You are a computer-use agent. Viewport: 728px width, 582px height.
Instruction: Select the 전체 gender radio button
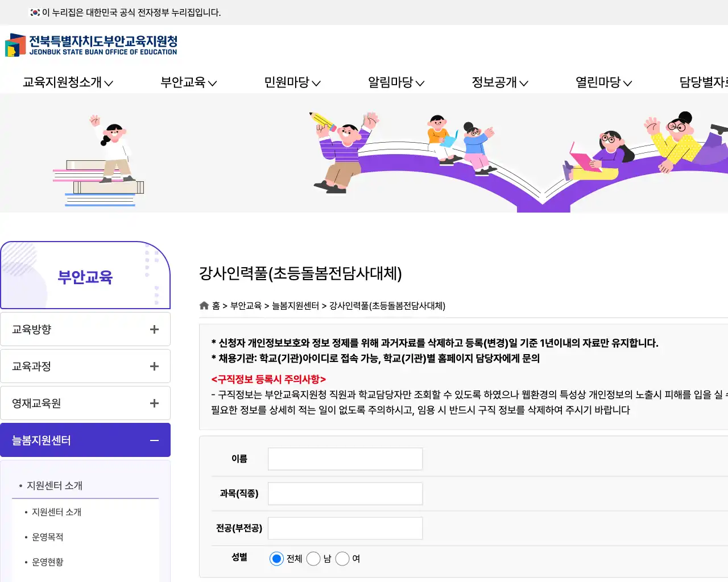coord(276,559)
